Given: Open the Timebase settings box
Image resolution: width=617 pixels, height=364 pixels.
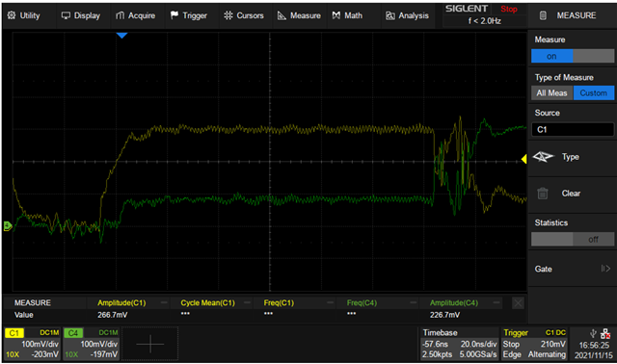Looking at the screenshot, I should (459, 344).
